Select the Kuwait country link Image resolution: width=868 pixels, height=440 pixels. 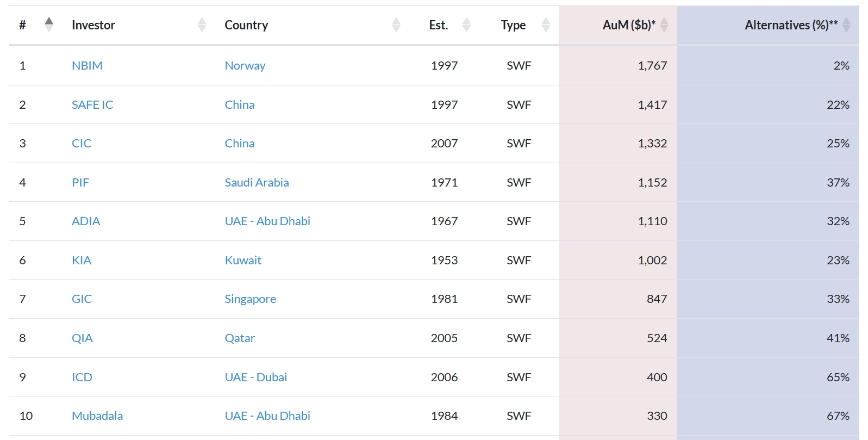pos(243,261)
